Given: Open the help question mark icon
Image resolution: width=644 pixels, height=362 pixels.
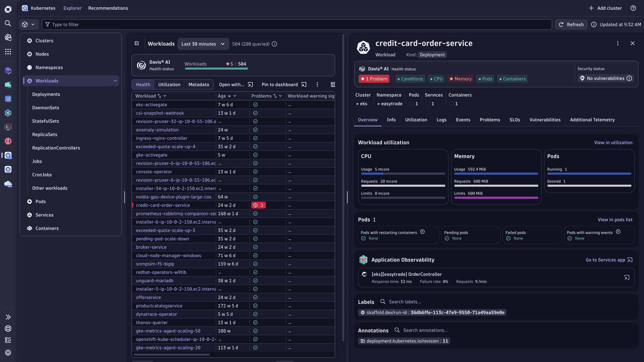Looking at the screenshot, I should pos(633,8).
